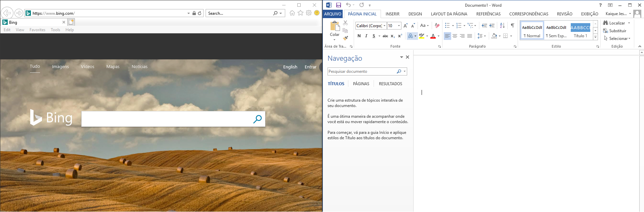Screen dimensions: 644x212
Task: Click the smiley feedback icon in browser
Action: pyautogui.click(x=317, y=13)
